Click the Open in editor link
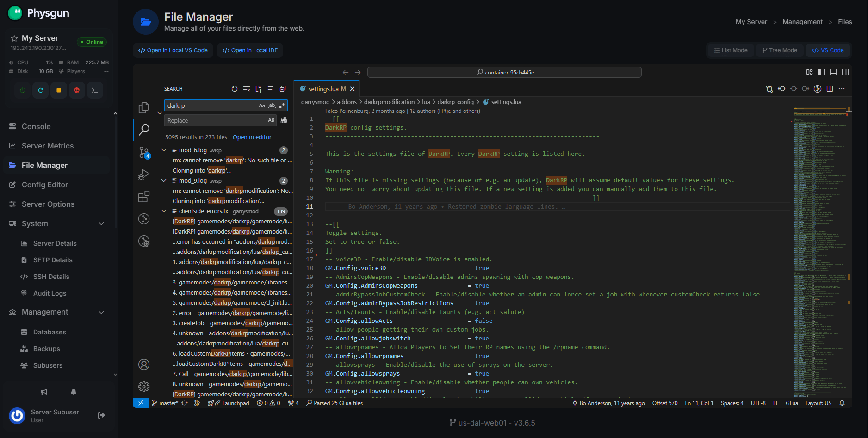This screenshot has height=438, width=868. pyautogui.click(x=252, y=137)
